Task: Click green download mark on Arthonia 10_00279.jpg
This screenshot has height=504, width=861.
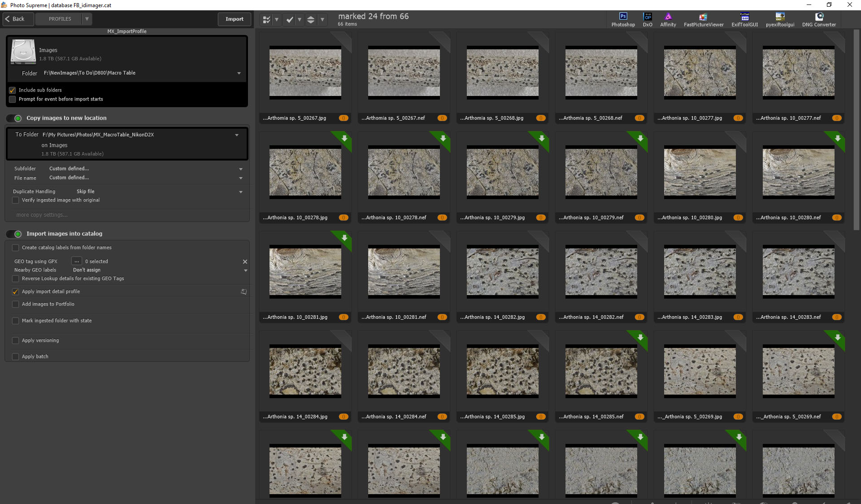Action: click(542, 138)
